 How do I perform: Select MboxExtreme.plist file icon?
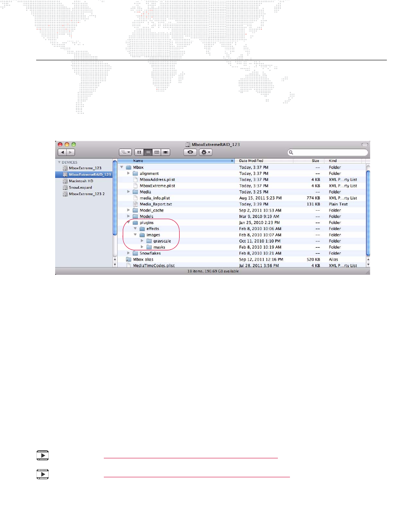click(135, 186)
